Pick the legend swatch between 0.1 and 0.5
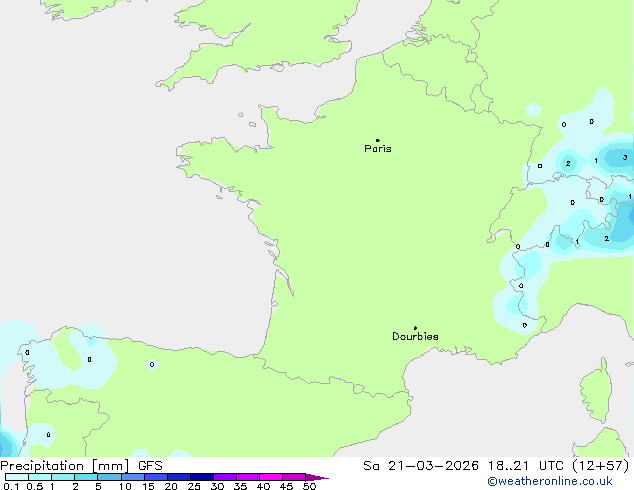 click(x=17, y=477)
